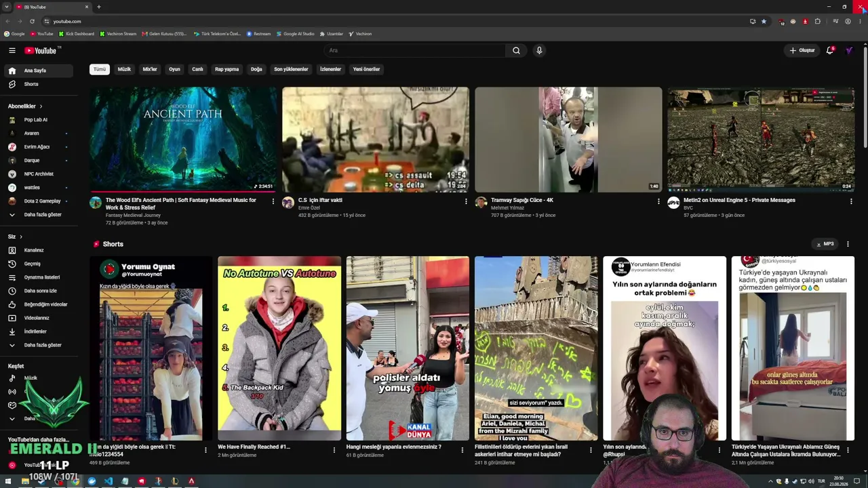Open the Kanalınız icon link
Screen dimensions: 868x488
(12, 250)
